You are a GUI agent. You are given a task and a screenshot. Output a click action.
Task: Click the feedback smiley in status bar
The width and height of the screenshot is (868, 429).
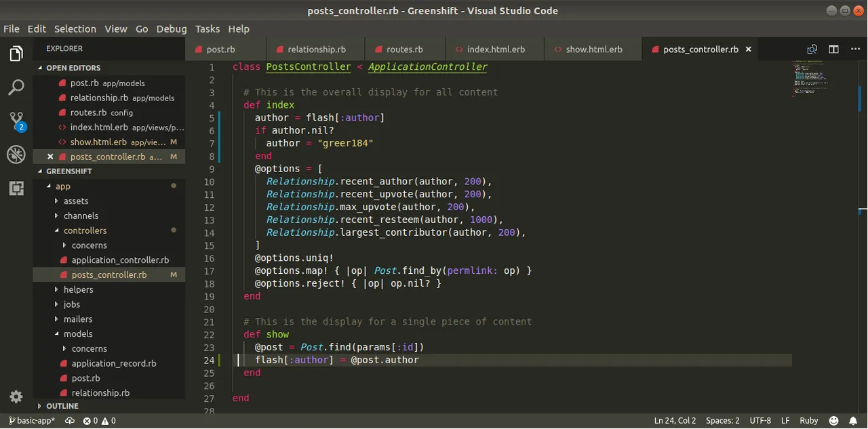[x=833, y=421]
